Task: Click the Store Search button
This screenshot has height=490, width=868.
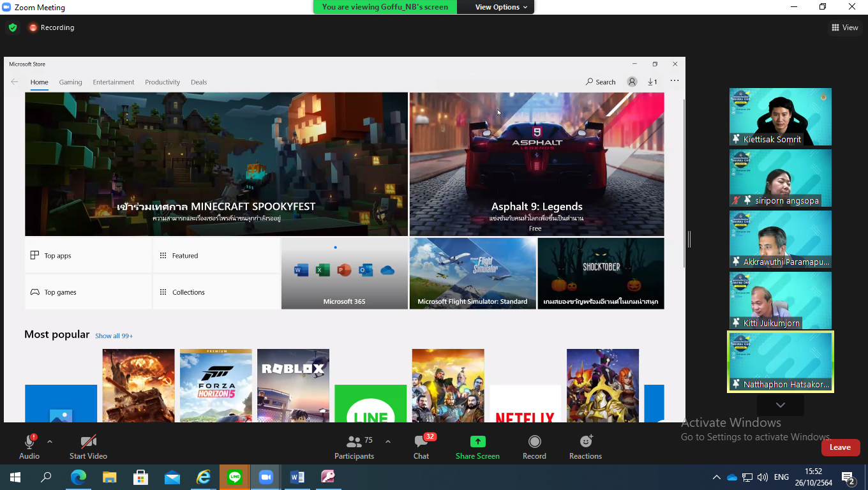Action: (x=601, y=82)
